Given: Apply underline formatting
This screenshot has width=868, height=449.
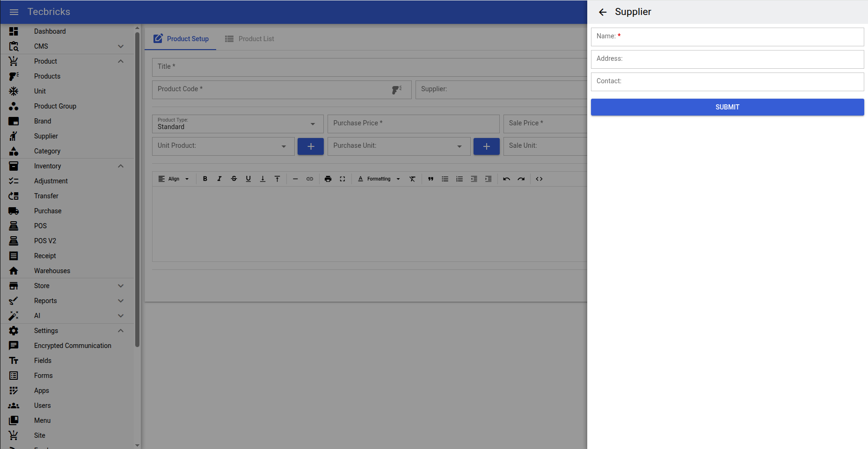Looking at the screenshot, I should 248,179.
